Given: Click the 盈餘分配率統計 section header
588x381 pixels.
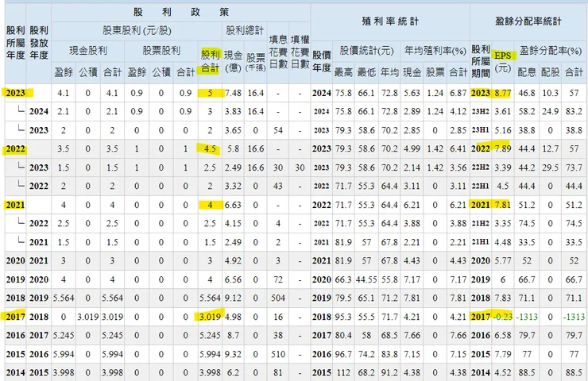Looking at the screenshot, I should [x=528, y=21].
